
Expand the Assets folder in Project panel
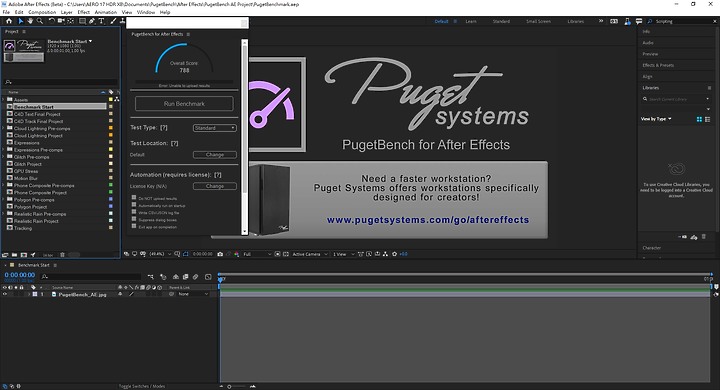tap(3, 99)
